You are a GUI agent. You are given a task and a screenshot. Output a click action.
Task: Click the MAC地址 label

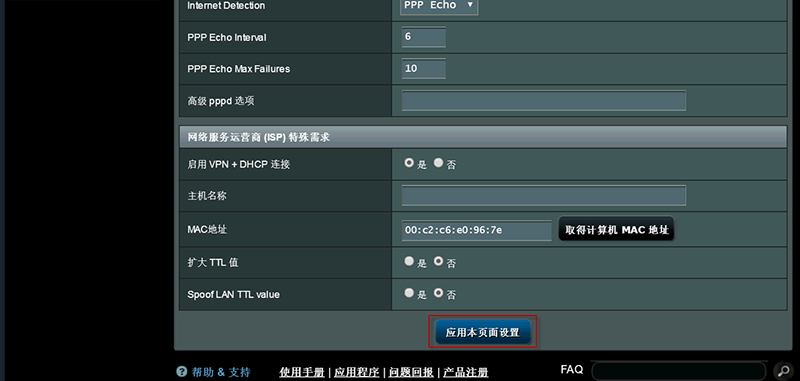[207, 230]
